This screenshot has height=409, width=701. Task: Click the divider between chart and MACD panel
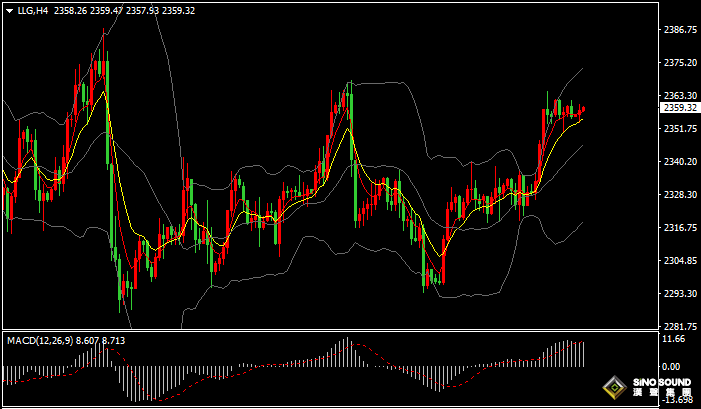coord(330,331)
